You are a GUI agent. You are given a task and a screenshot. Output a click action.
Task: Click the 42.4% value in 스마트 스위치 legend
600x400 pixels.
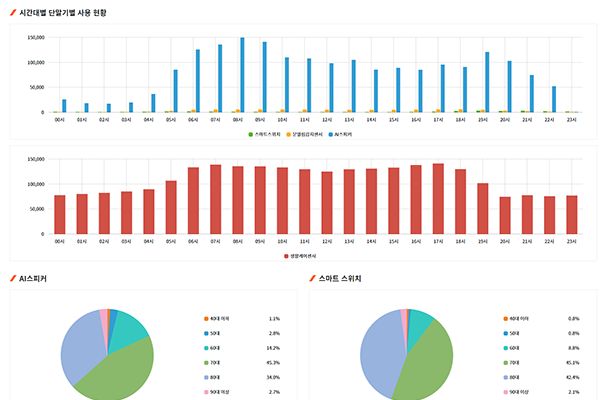pos(572,377)
